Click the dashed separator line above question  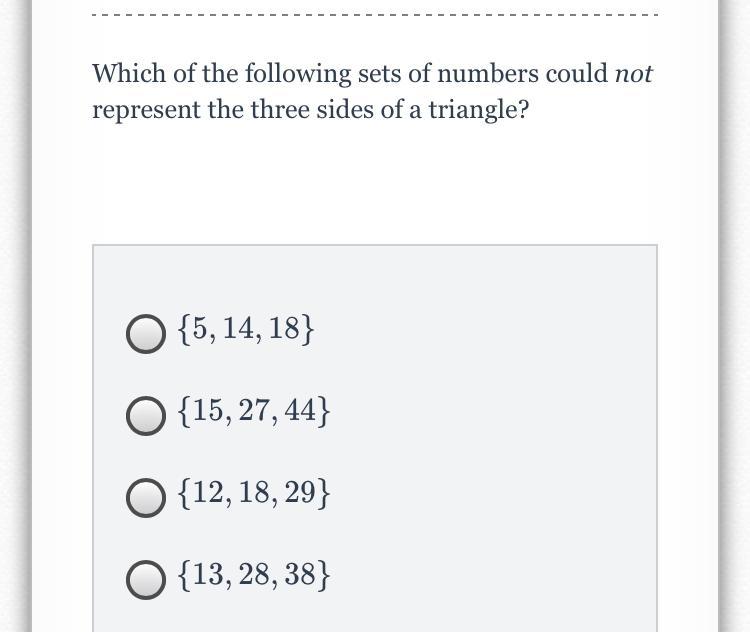(375, 15)
